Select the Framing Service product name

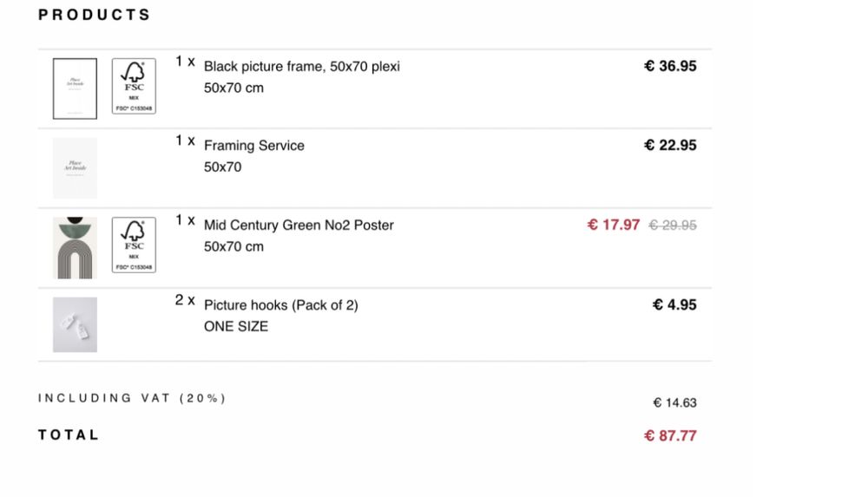click(x=254, y=146)
